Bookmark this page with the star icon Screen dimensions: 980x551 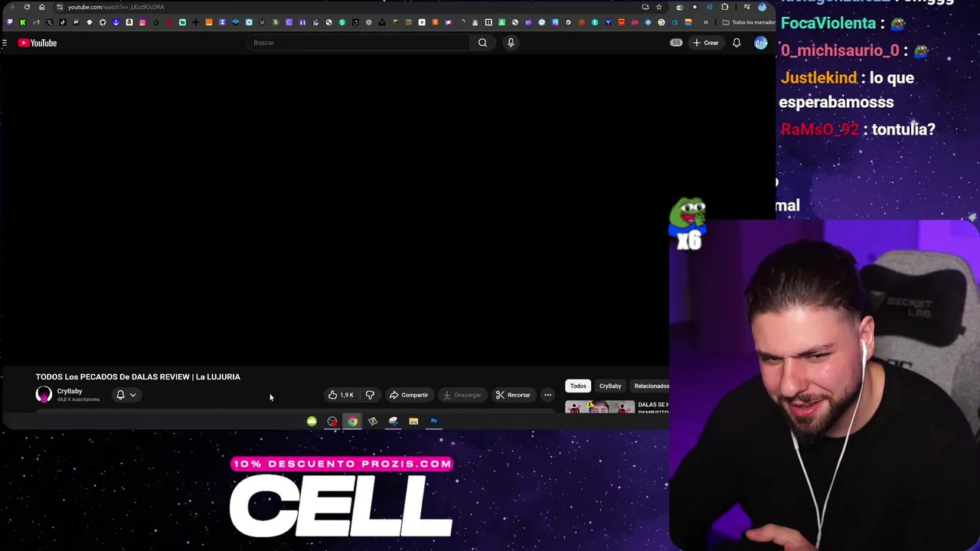[659, 7]
